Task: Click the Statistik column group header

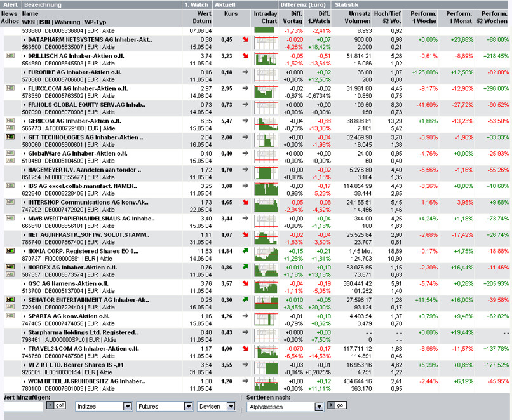Action: coord(421,4)
